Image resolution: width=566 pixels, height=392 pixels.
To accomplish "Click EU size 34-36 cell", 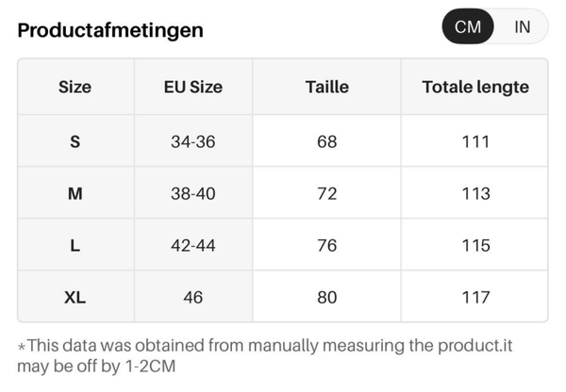I will click(x=193, y=141).
